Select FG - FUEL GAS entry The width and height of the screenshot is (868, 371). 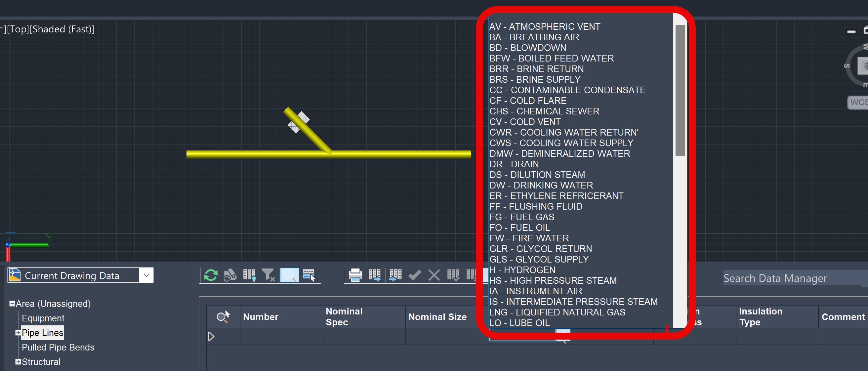521,217
